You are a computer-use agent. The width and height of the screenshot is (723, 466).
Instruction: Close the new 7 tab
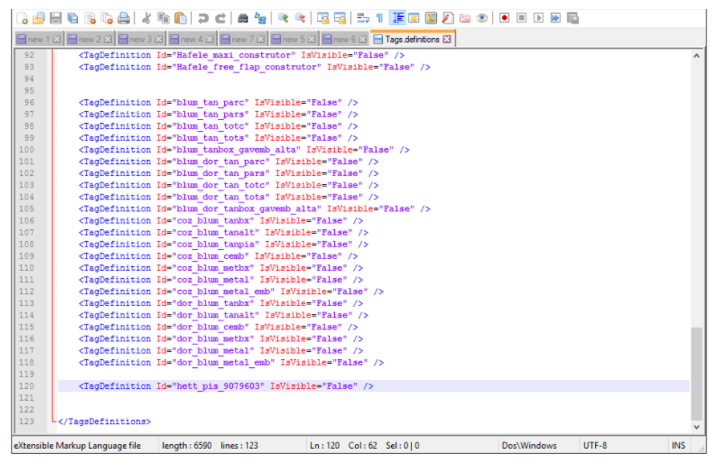(261, 39)
